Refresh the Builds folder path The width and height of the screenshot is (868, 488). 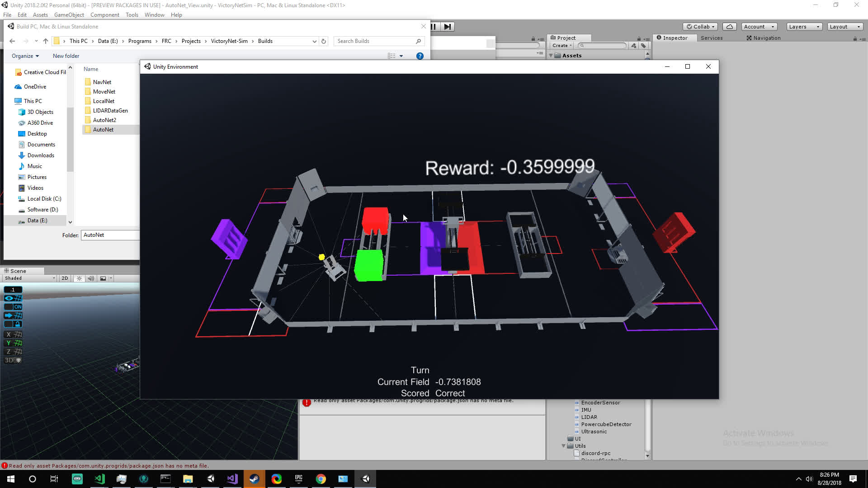324,41
